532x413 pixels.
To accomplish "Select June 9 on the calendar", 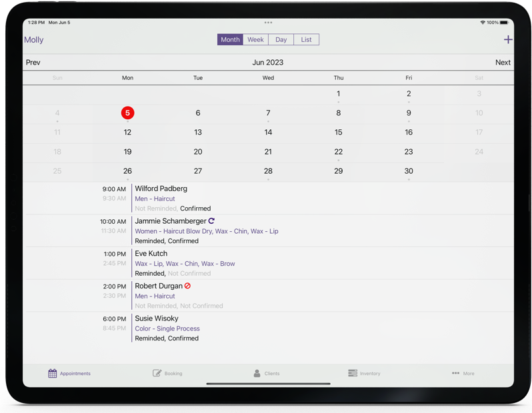I will pyautogui.click(x=409, y=113).
